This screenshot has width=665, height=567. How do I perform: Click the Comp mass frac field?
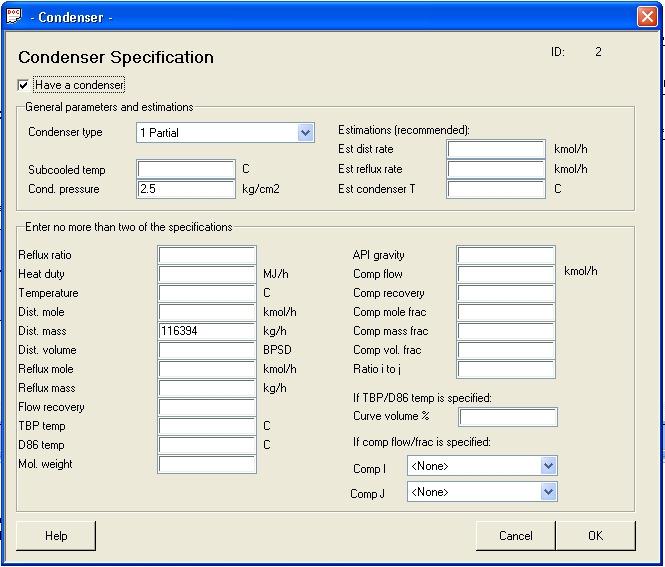(x=506, y=331)
